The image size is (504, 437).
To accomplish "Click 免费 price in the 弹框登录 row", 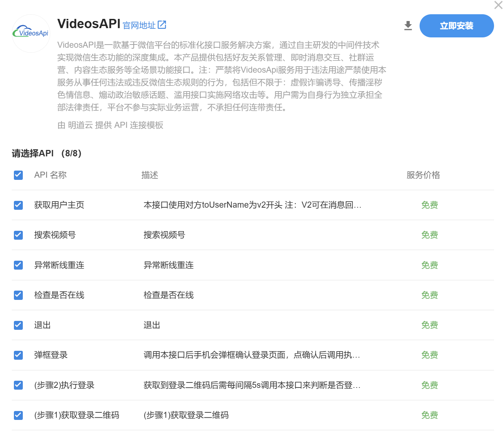I will pyautogui.click(x=430, y=355).
